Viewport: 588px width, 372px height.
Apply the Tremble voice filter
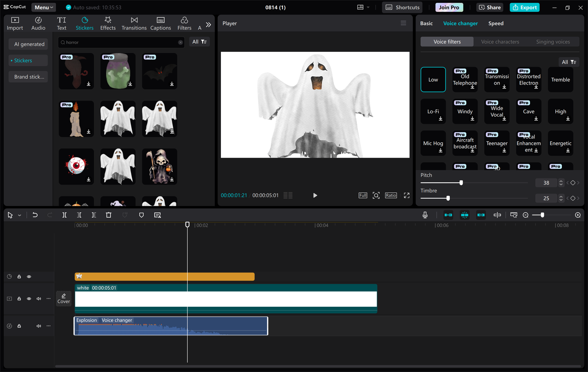pos(560,79)
